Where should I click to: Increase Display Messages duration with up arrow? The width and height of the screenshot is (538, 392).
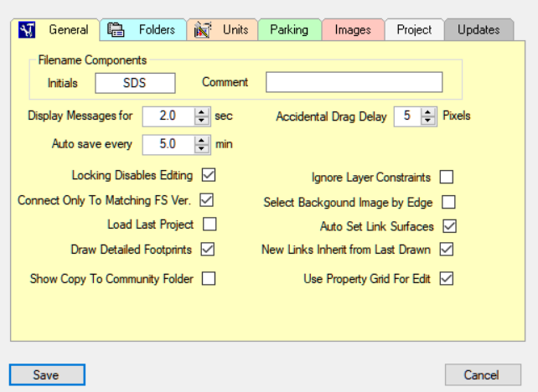(x=202, y=112)
